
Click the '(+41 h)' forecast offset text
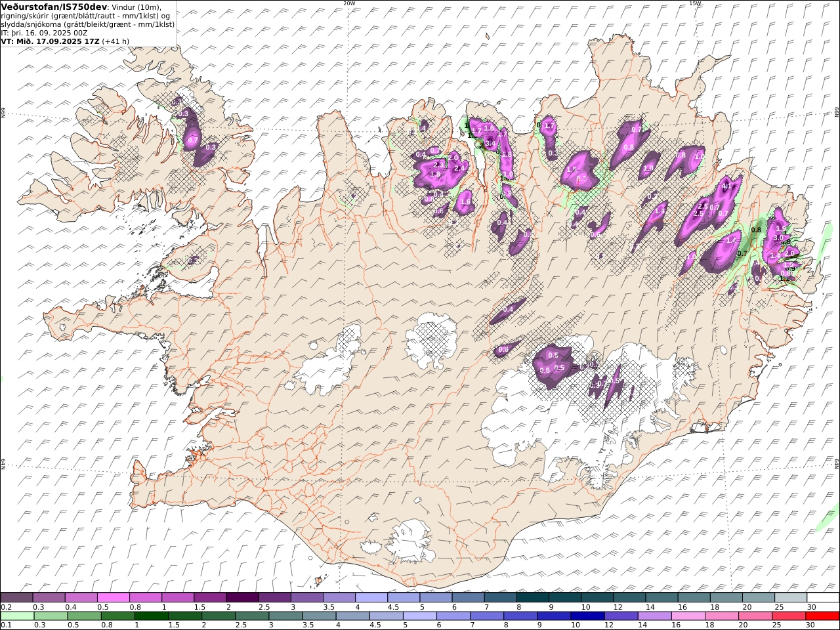point(115,41)
